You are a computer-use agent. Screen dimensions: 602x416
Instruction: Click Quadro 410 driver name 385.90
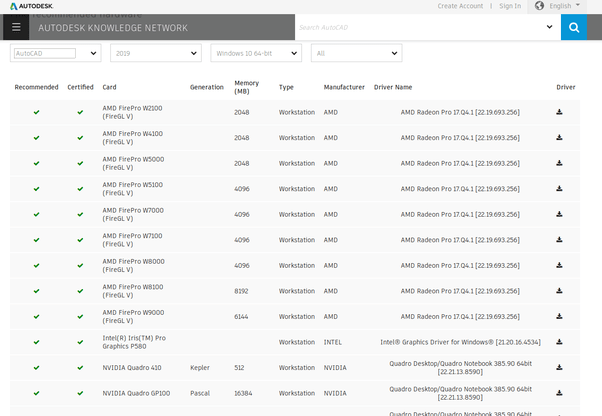(460, 368)
